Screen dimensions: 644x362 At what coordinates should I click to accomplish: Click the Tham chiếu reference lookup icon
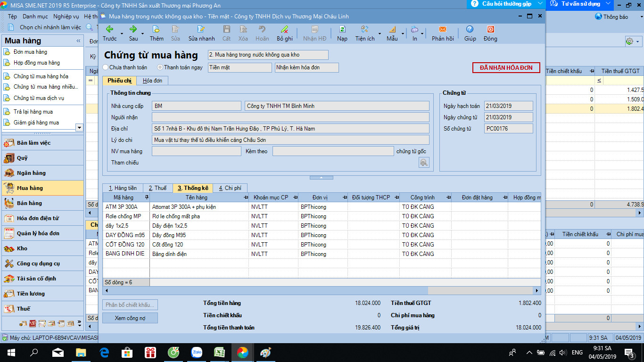click(x=424, y=163)
